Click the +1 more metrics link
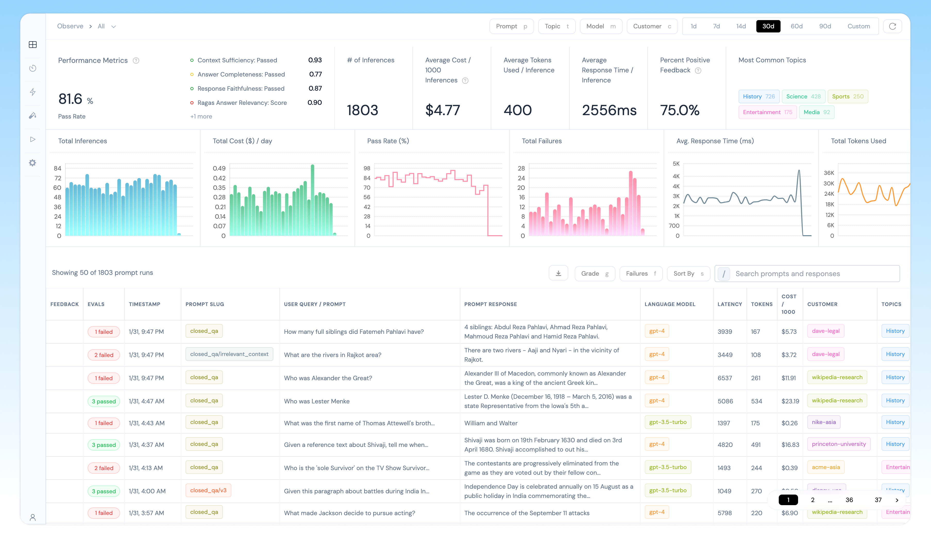 (201, 116)
